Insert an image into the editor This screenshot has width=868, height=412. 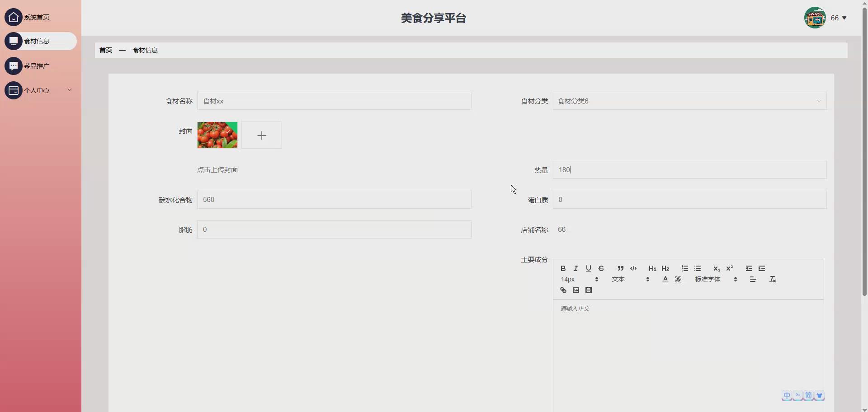tap(576, 290)
